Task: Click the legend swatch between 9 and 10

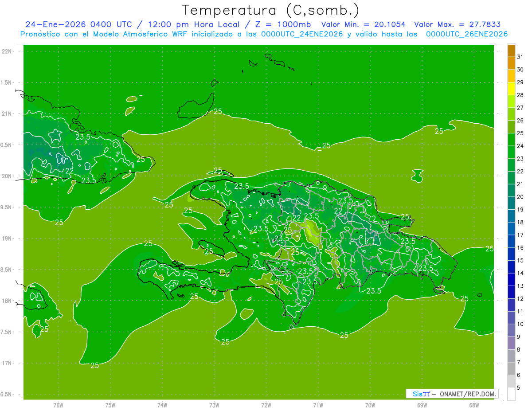Action: 511,330
